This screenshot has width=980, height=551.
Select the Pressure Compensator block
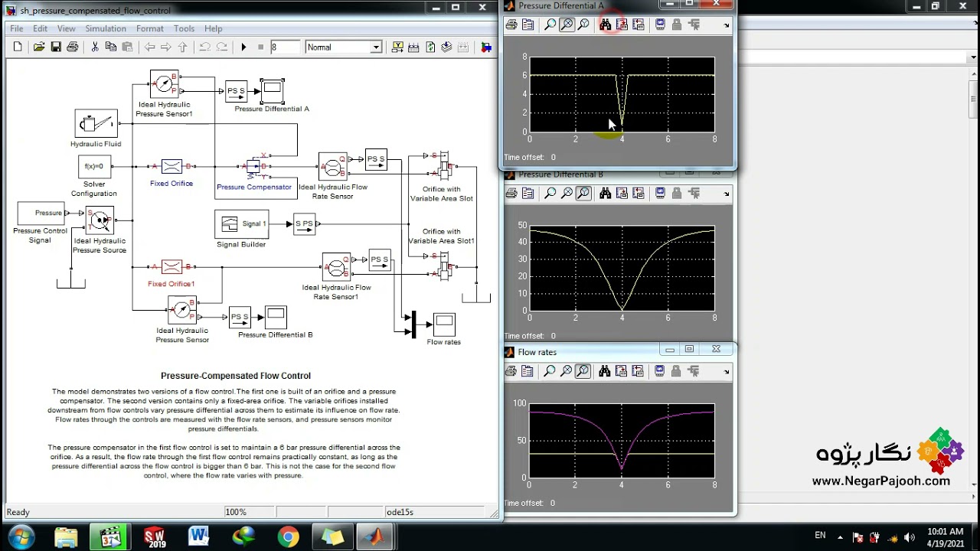point(253,167)
